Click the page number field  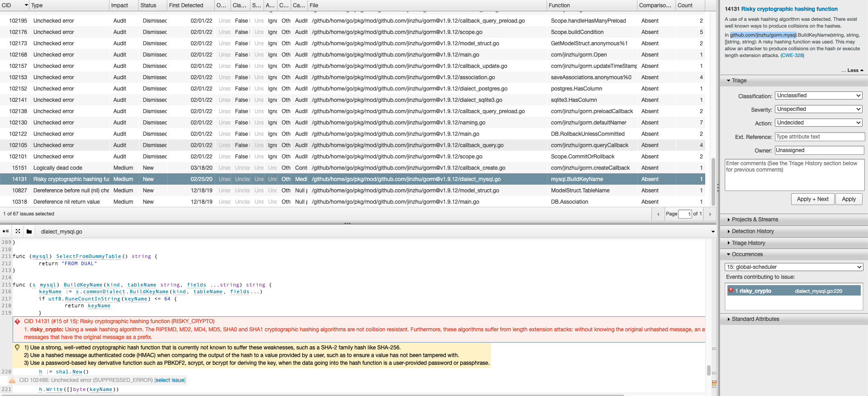point(685,214)
